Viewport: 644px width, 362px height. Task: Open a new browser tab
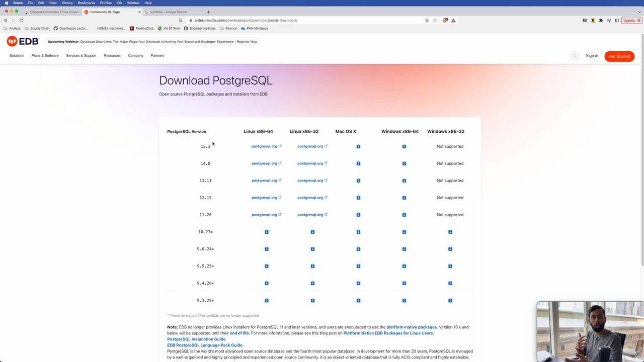click(208, 12)
